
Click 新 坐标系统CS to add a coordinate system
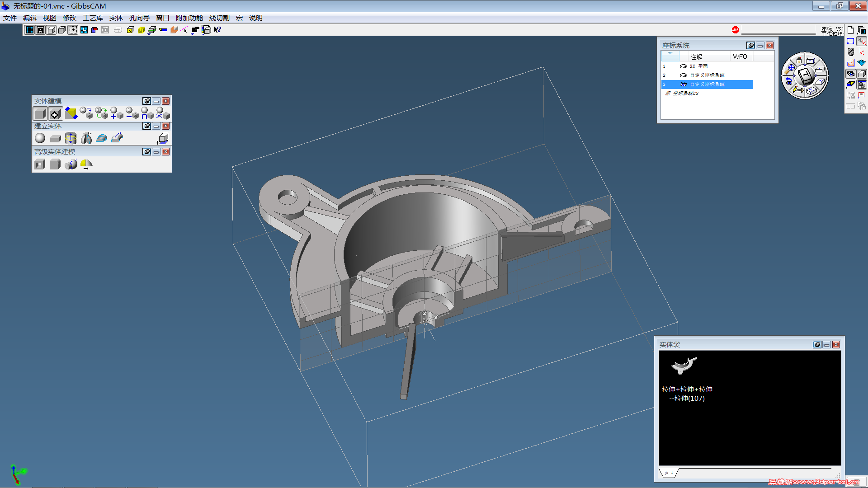[682, 94]
